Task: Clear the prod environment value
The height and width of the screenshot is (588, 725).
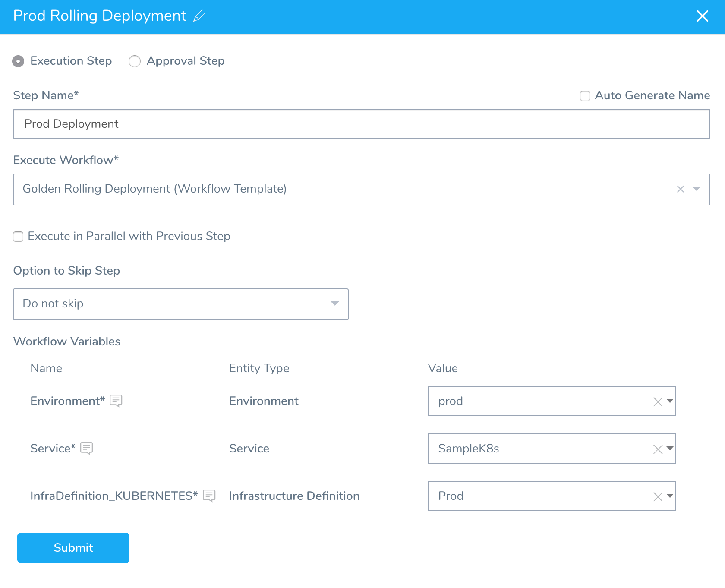Action: [658, 402]
